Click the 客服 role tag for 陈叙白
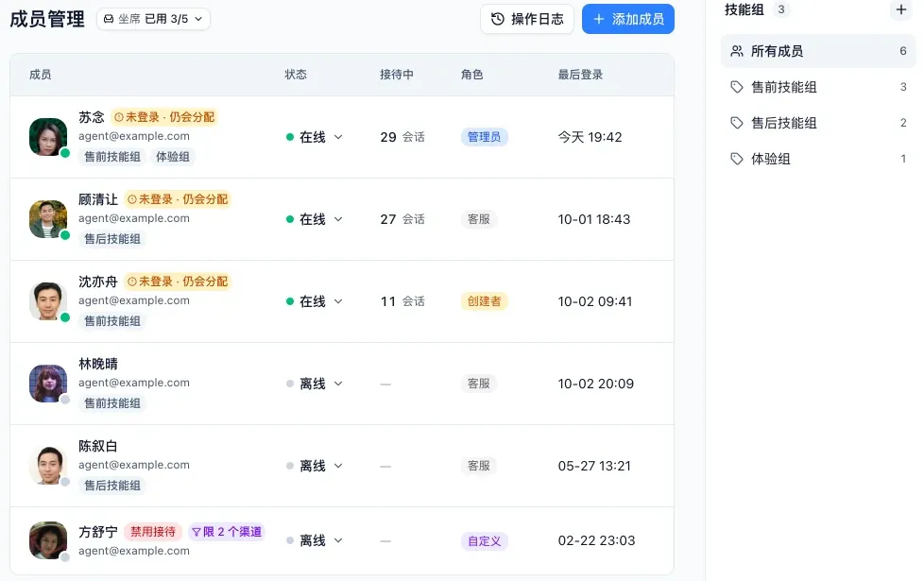924x581 pixels. pyautogui.click(x=478, y=466)
